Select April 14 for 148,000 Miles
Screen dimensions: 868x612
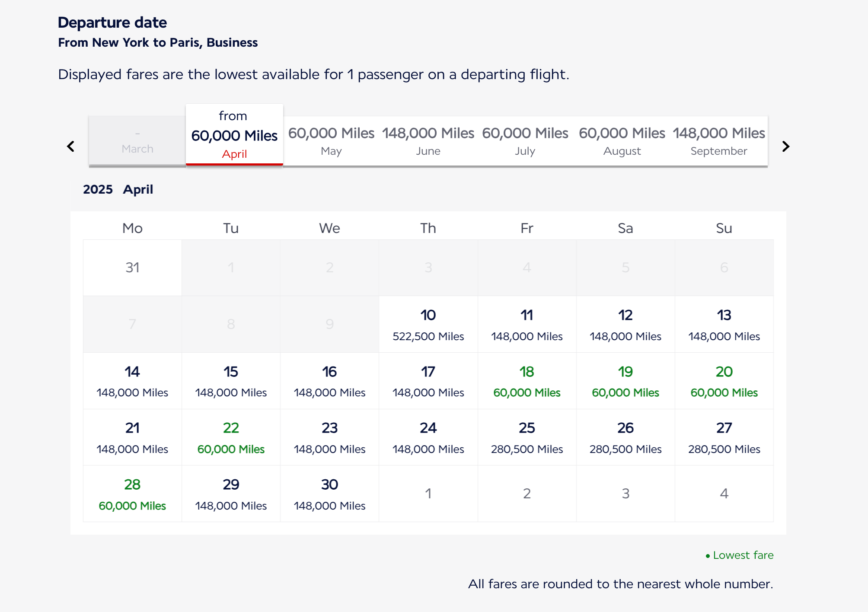tap(132, 381)
